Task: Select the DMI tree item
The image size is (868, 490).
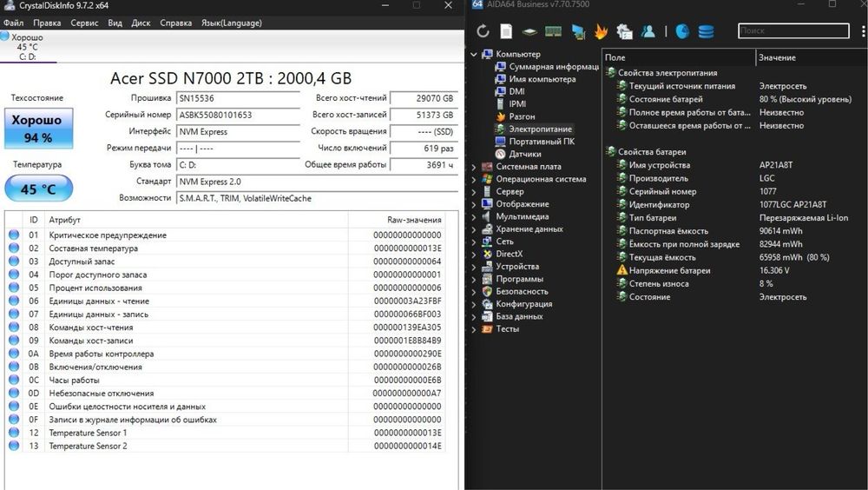Action: pyautogui.click(x=510, y=91)
